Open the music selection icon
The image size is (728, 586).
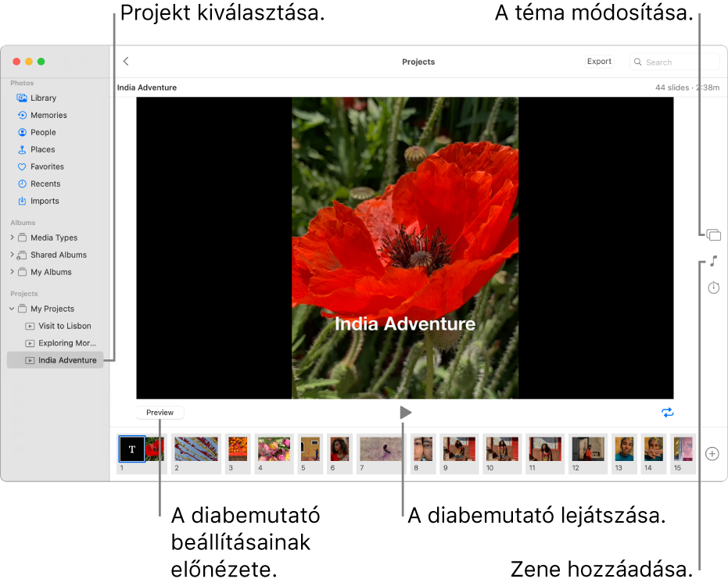click(x=714, y=261)
